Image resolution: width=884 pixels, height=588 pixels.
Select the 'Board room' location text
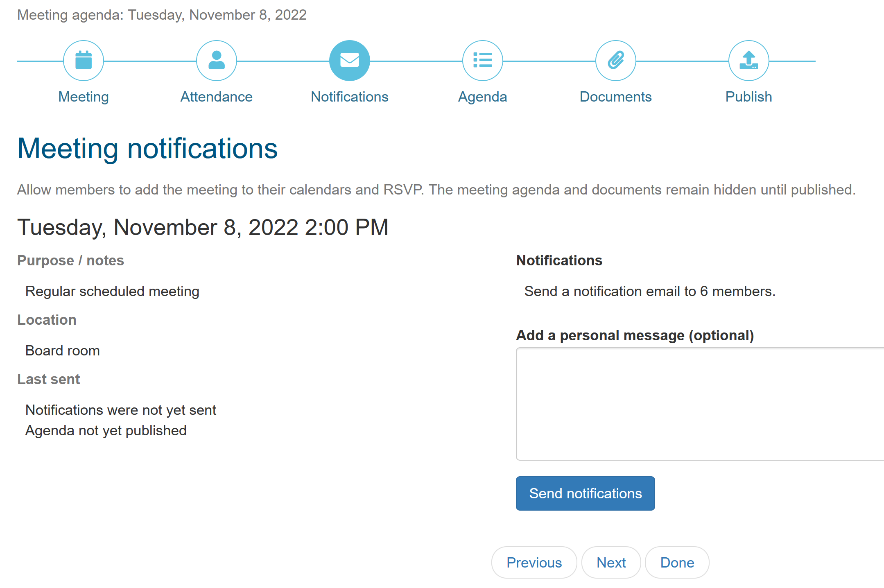pyautogui.click(x=63, y=351)
